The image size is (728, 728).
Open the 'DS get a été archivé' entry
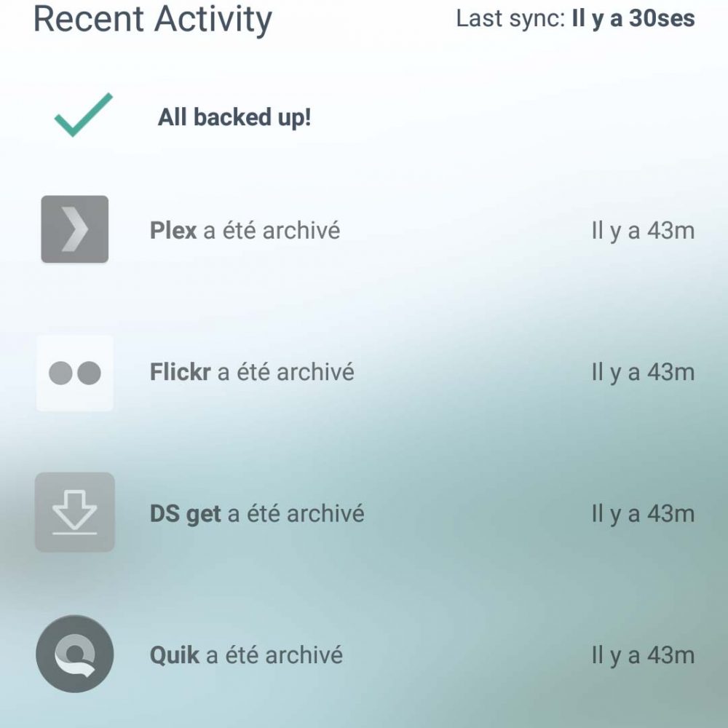[364, 513]
